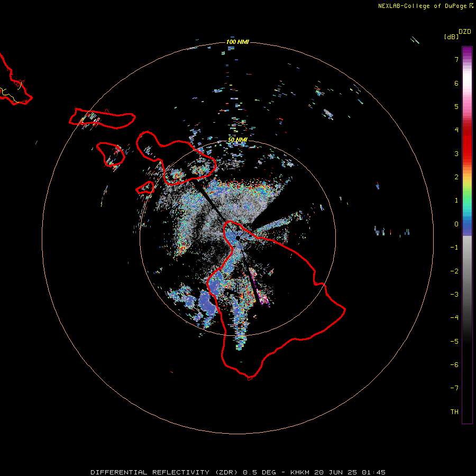This screenshot has width=476, height=476.
Task: Click the NEXLAB-College of DuPage credit text
Action: click(x=422, y=6)
